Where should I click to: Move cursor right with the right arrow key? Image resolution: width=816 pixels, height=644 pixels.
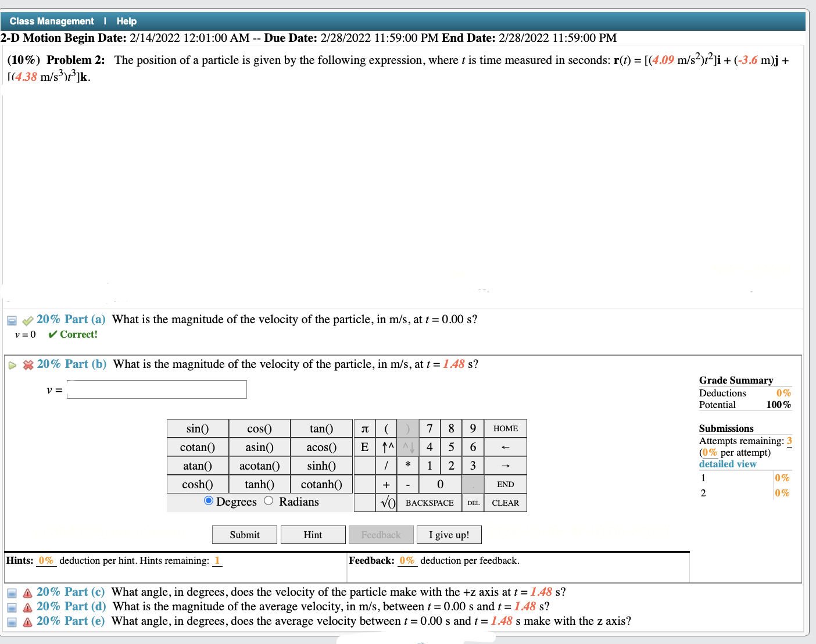click(x=506, y=466)
